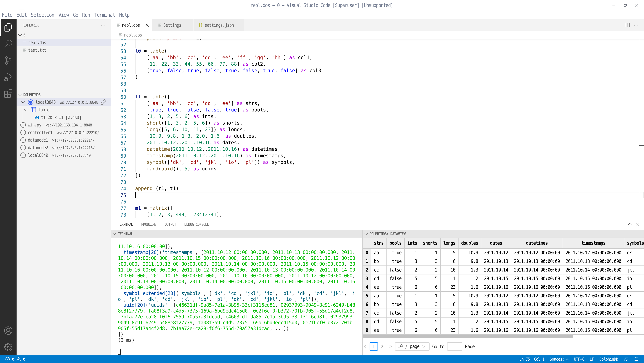Open the Run and Debug view
This screenshot has height=363, width=644.
click(x=8, y=77)
